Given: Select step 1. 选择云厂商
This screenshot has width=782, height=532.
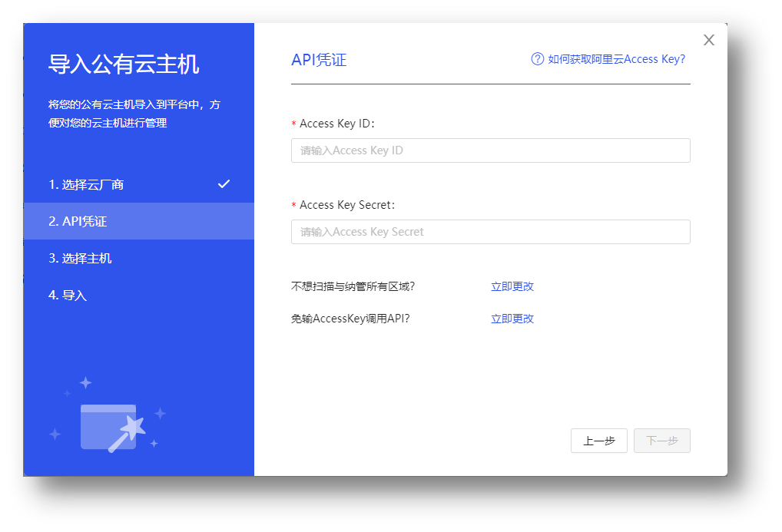Looking at the screenshot, I should 86,184.
